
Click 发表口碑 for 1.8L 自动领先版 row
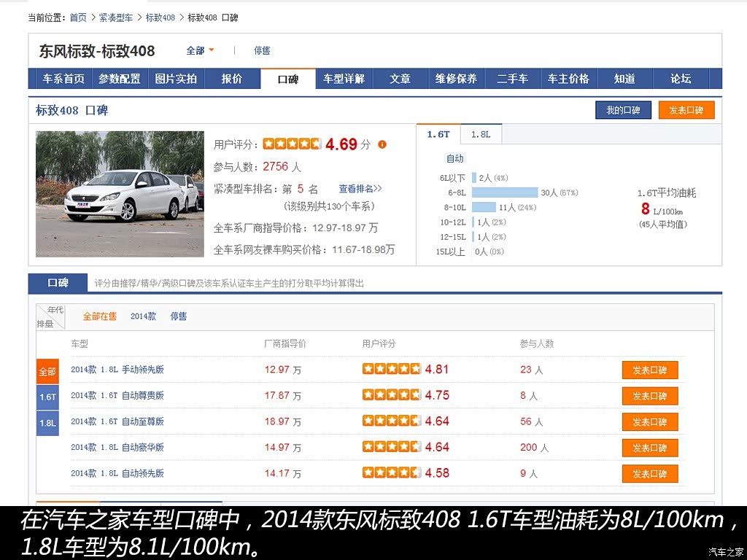(x=650, y=474)
